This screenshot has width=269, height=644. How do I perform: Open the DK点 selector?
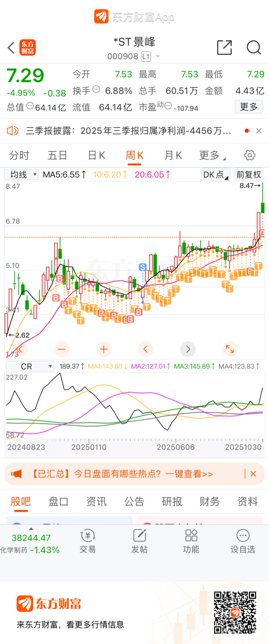click(x=215, y=175)
